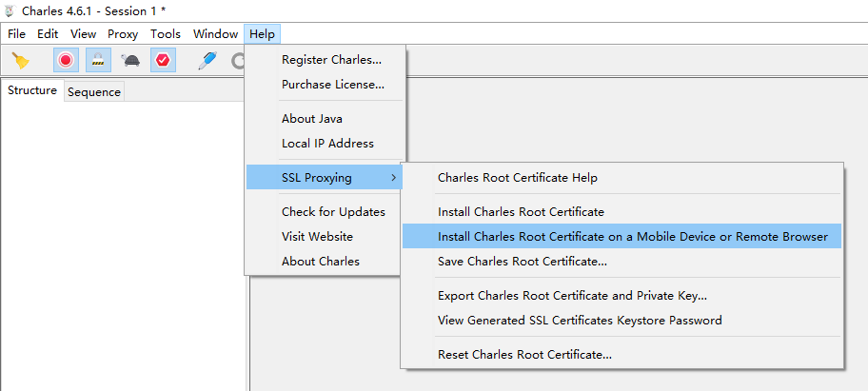Choose Register Charles... menu entry
This screenshot has width=868, height=391.
[325, 60]
